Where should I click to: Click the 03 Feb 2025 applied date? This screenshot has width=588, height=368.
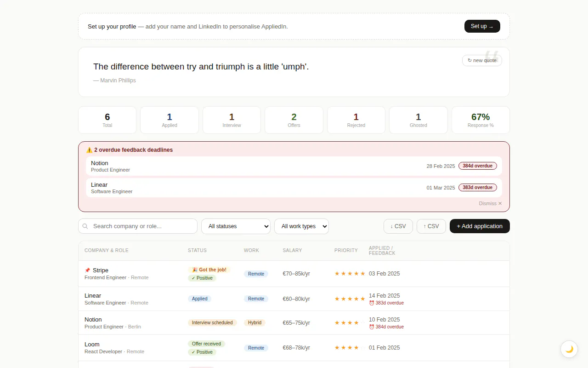click(x=384, y=274)
